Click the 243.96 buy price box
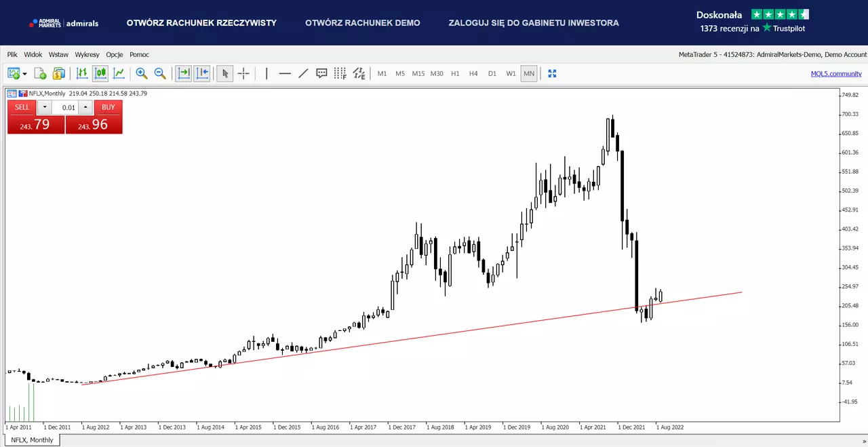The image size is (868, 447). [x=94, y=124]
